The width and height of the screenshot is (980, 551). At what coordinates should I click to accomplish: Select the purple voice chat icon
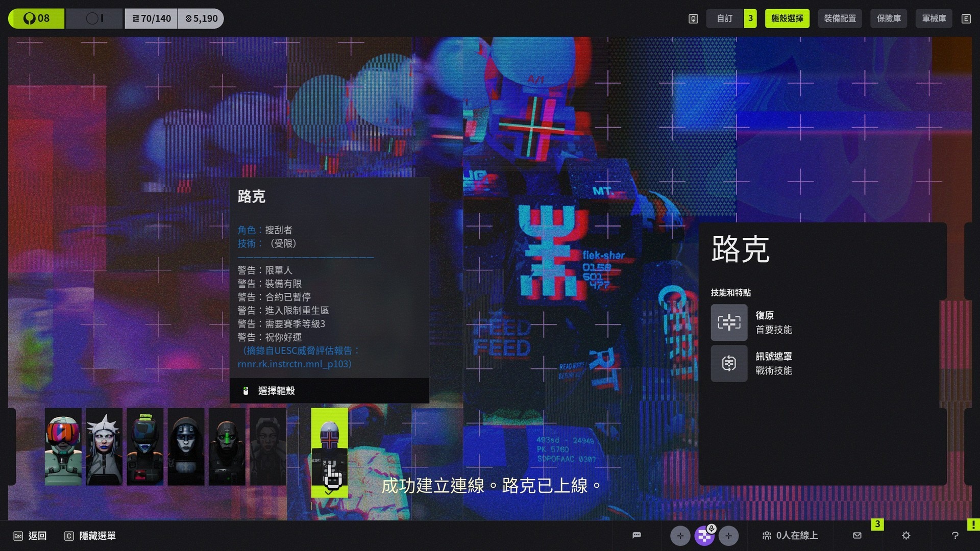click(x=705, y=536)
